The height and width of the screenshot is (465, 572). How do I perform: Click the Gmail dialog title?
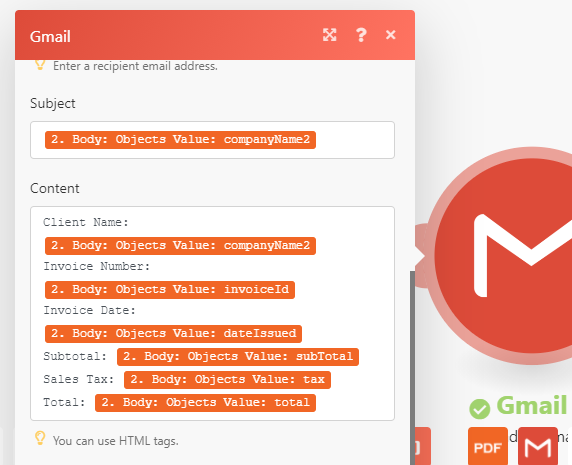[50, 36]
